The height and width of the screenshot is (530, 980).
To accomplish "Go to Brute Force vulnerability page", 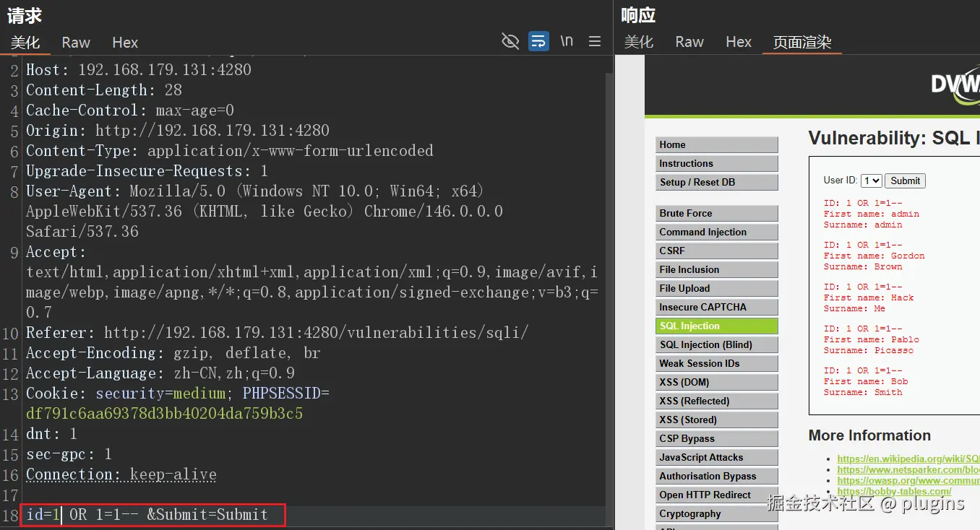I will pyautogui.click(x=717, y=213).
